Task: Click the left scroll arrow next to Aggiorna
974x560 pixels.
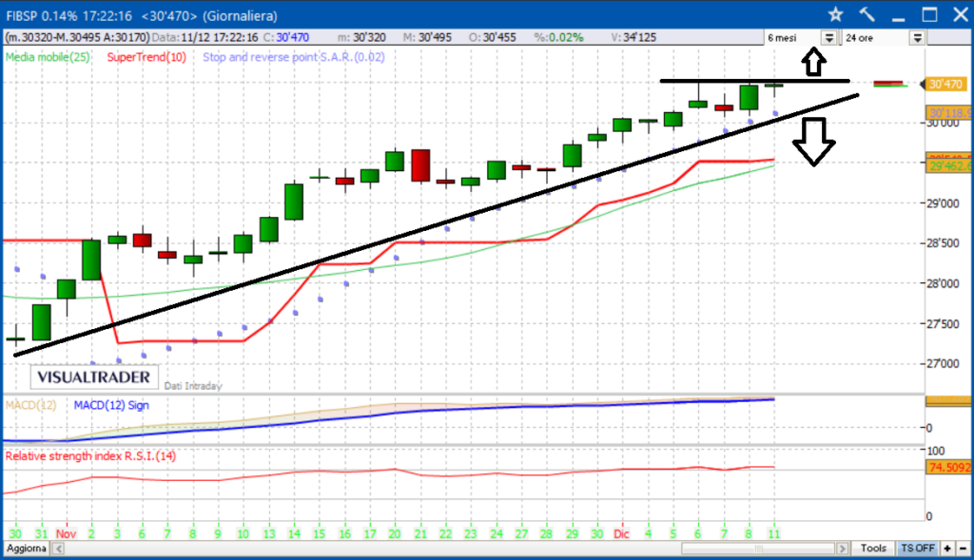Action: tap(58, 549)
